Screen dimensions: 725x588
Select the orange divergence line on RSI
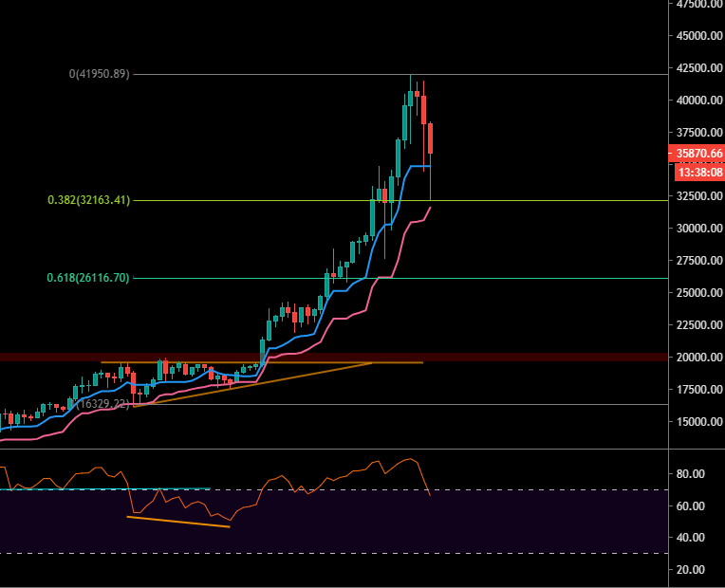[178, 522]
